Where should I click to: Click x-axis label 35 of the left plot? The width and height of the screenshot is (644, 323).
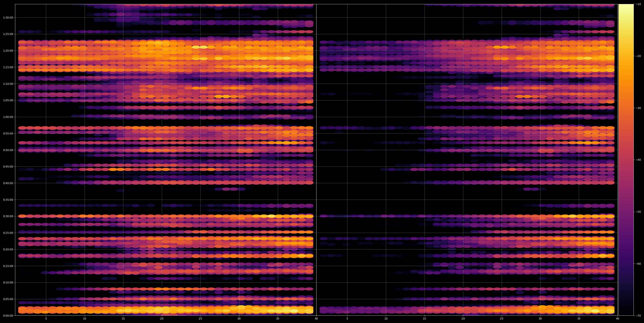pos(278,319)
